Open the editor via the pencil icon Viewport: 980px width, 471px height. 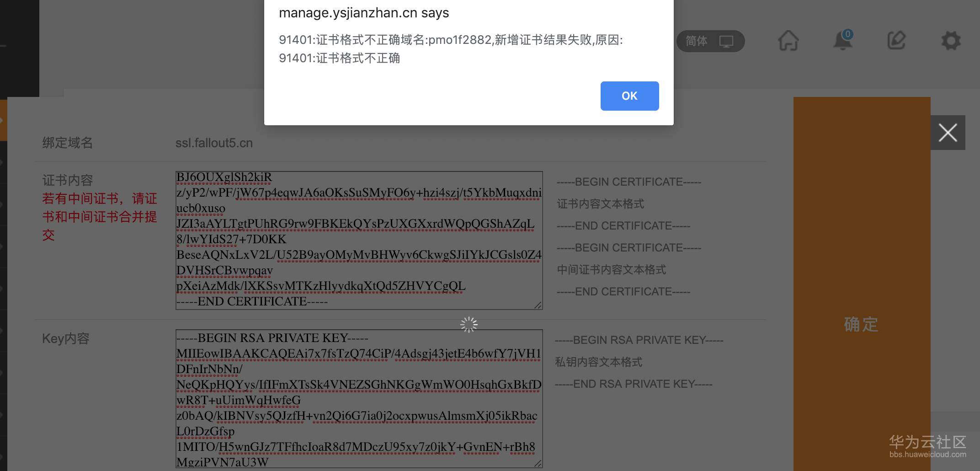[896, 40]
